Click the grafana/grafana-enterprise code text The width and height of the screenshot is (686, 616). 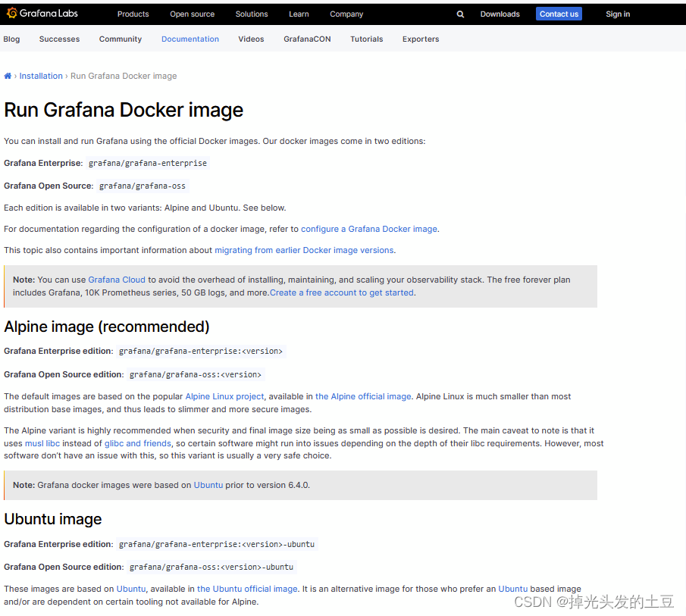click(x=148, y=163)
